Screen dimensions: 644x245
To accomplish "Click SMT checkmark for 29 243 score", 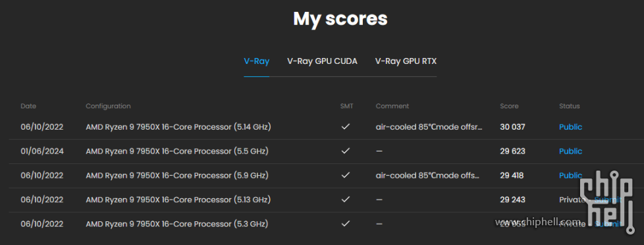I will pos(346,200).
